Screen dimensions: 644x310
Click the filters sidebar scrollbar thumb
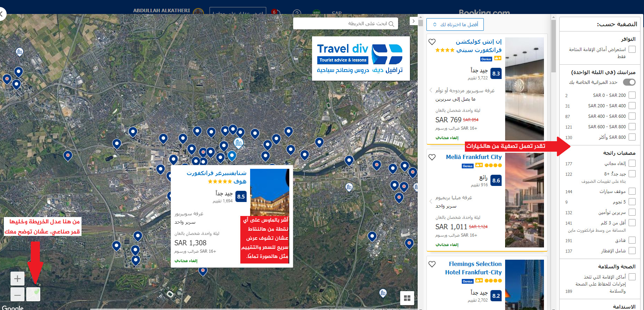(x=553, y=46)
